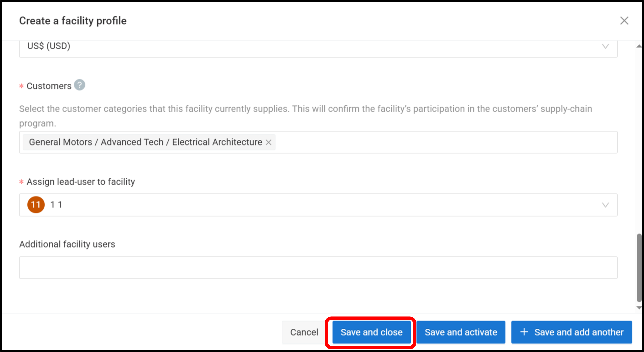Close the Create a facility profile dialog
The height and width of the screenshot is (352, 644).
[624, 21]
